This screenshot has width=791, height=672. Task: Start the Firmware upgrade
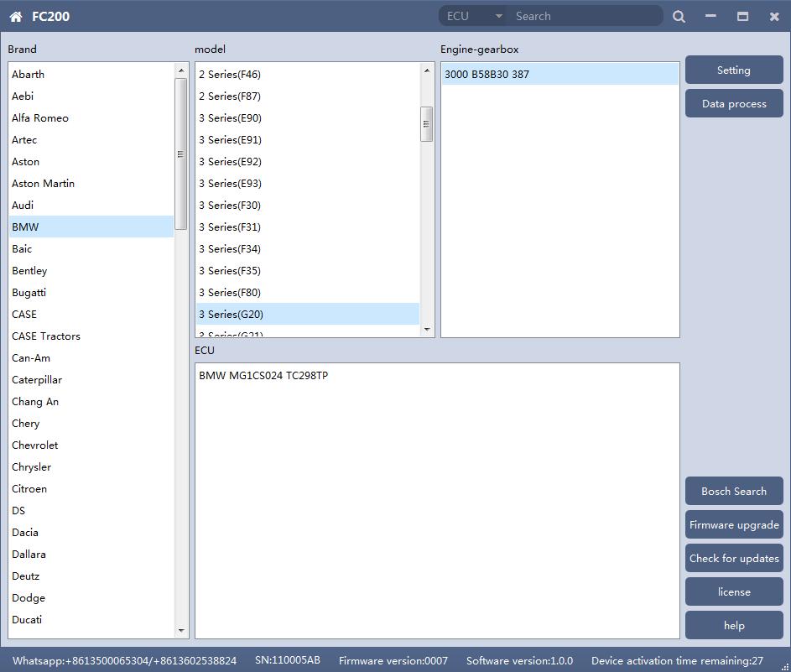click(733, 525)
